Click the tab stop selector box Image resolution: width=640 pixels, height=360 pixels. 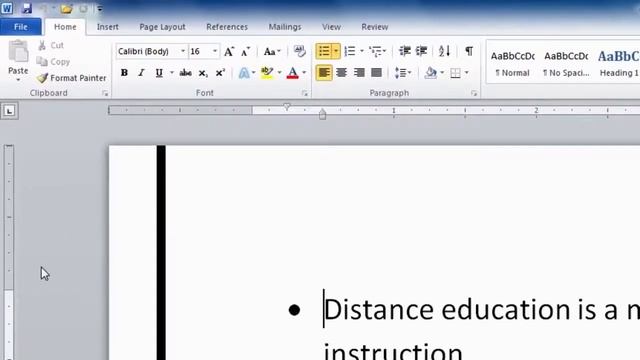(x=9, y=111)
